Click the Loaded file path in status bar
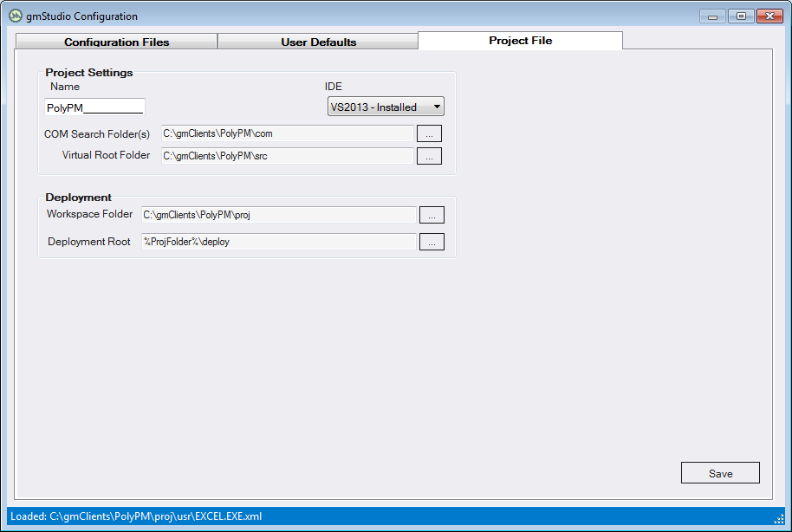The height and width of the screenshot is (532, 792). point(136,516)
